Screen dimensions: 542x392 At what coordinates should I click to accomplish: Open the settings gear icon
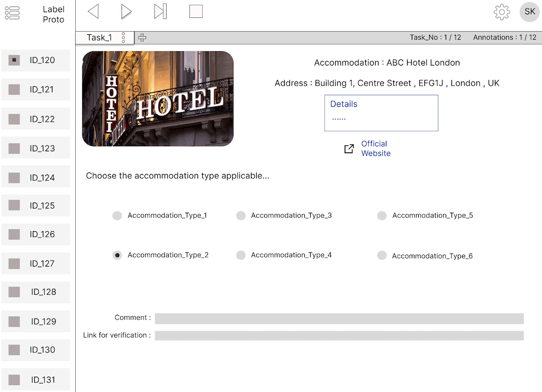point(502,12)
